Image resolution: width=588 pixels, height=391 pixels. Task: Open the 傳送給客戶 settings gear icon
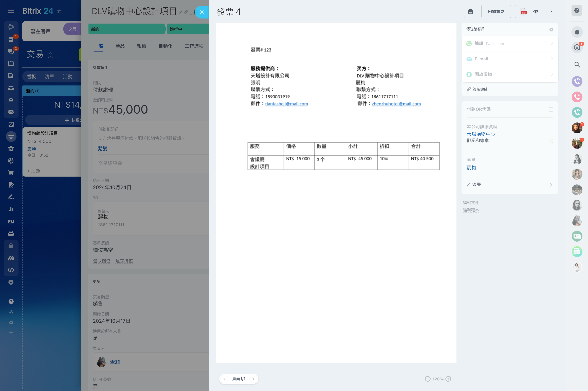tap(551, 30)
